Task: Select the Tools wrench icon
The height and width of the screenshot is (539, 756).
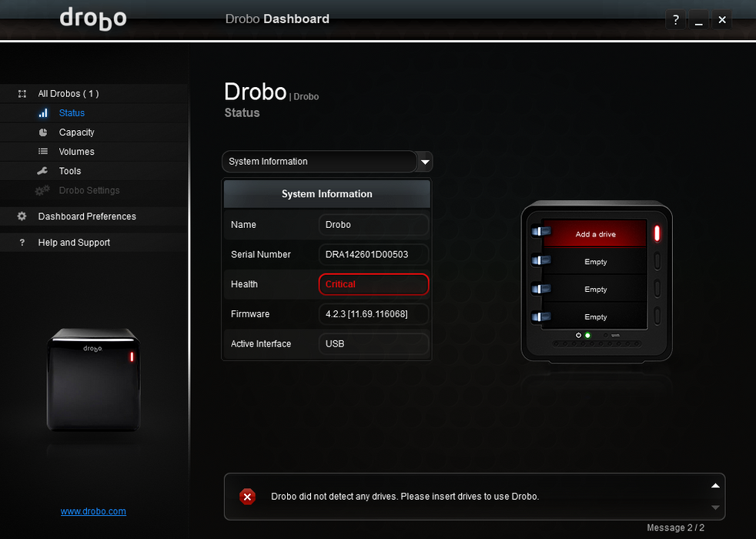Action: (44, 170)
